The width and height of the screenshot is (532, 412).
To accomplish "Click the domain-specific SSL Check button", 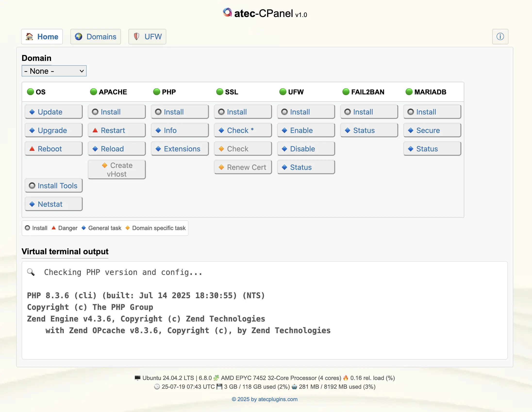I will click(x=243, y=149).
